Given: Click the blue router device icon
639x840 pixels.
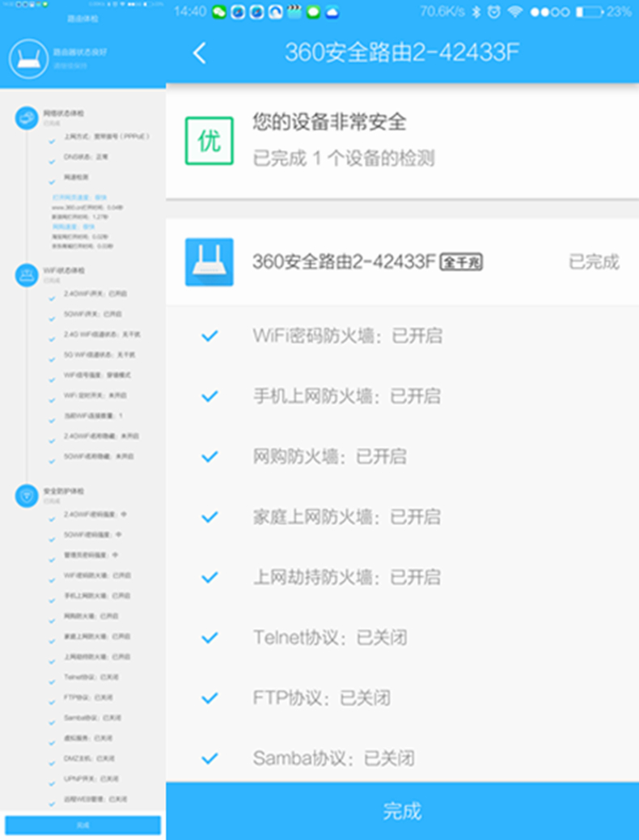Looking at the screenshot, I should 209,261.
